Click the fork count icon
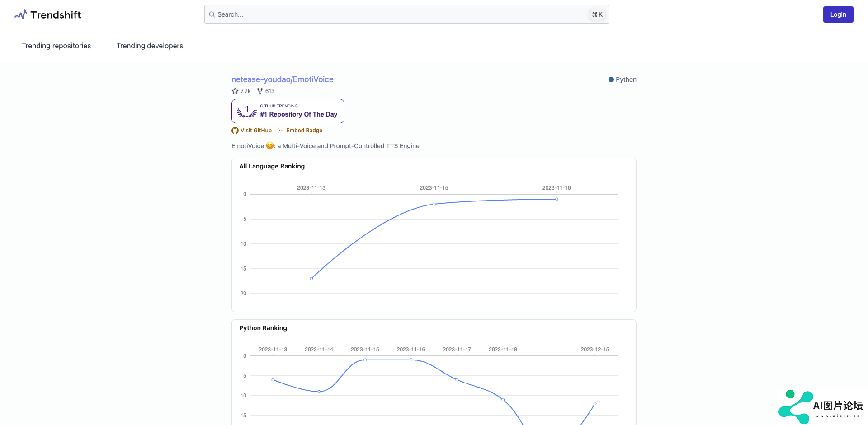Screen dimensions: 868x425 coord(260,91)
